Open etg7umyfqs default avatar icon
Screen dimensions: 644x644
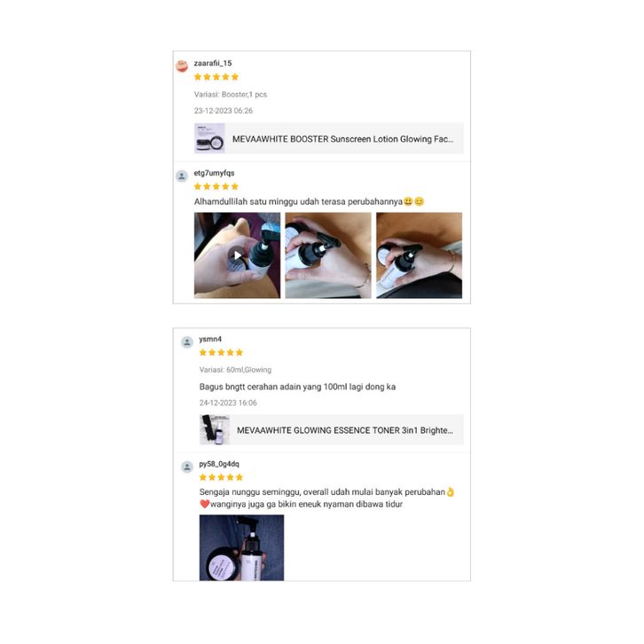coord(182,176)
